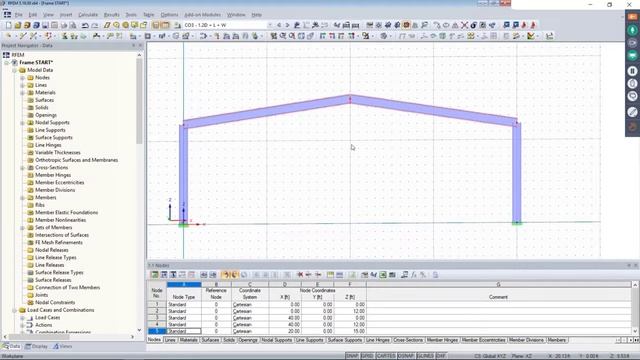Click the red ridge node at frame apex
This screenshot has height=360, width=640.
coord(350,99)
